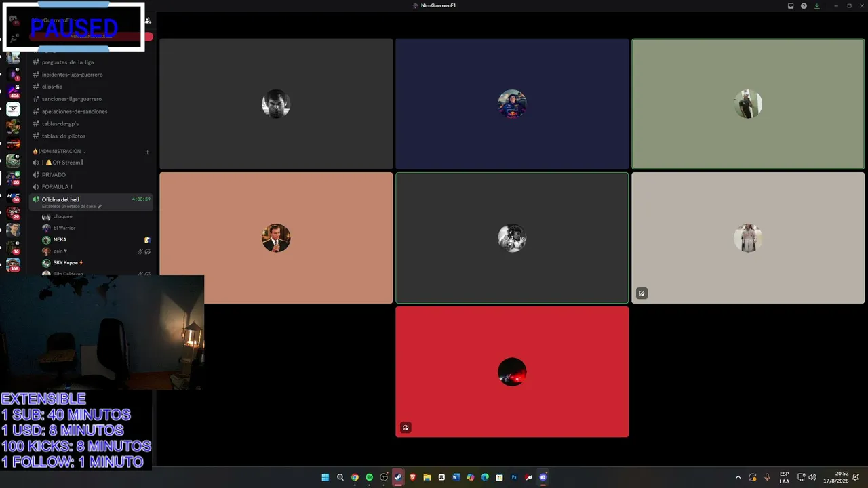
Task: Open Windows taskbar search
Action: pos(340,477)
